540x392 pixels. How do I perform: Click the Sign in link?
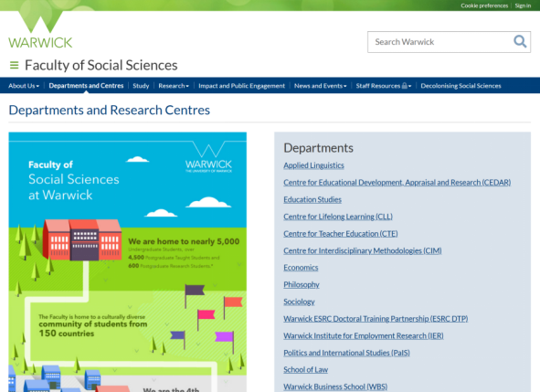[523, 5]
